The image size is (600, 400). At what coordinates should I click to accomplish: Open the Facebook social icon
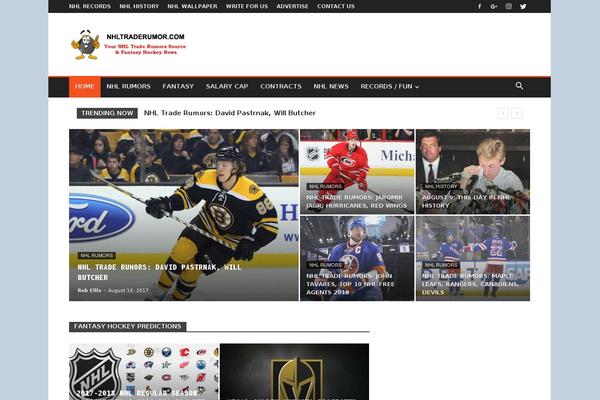[x=479, y=7]
